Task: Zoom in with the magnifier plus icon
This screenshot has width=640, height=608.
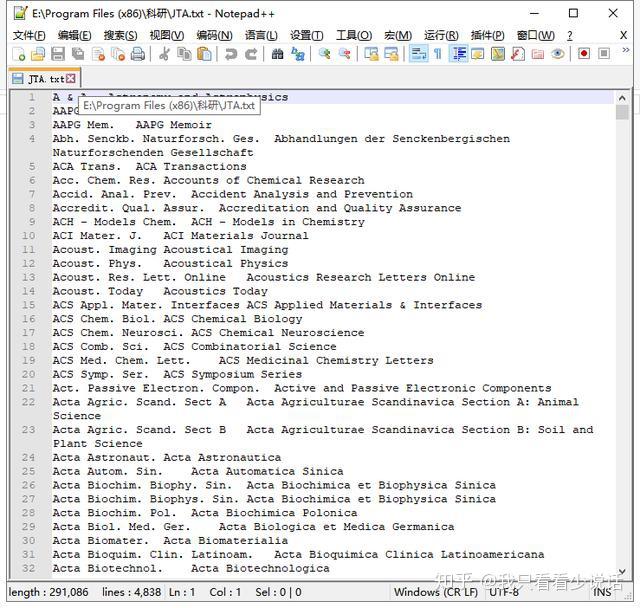Action: tap(324, 54)
